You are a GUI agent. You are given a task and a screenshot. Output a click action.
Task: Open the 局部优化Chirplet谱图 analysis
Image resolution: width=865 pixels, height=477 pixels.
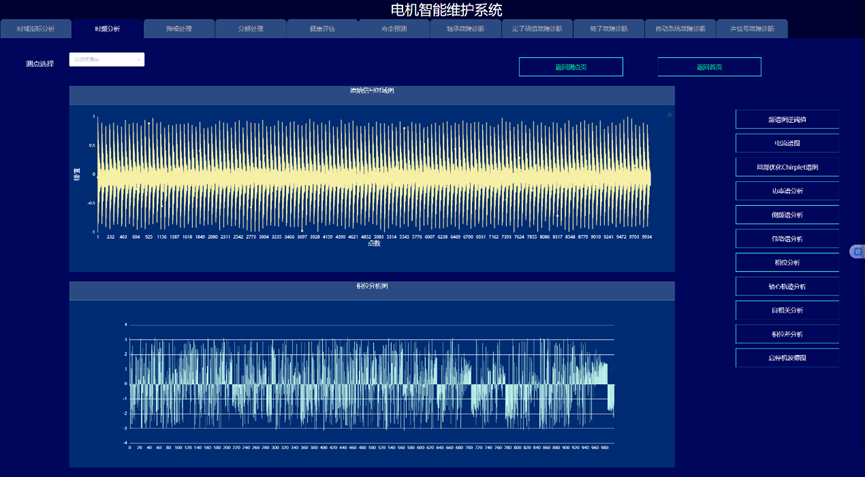[x=787, y=167]
